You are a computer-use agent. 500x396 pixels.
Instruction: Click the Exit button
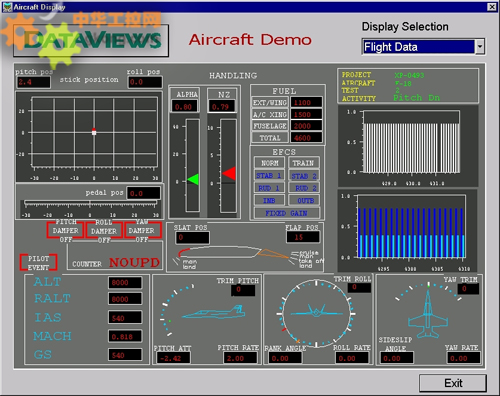(x=453, y=383)
